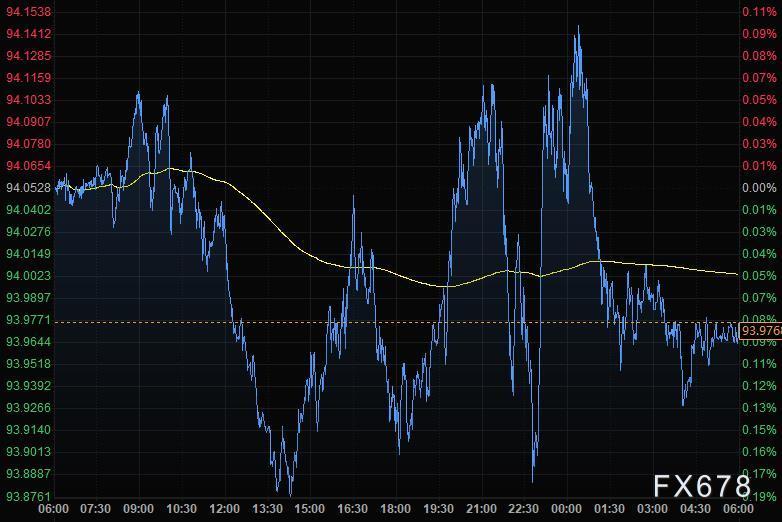Click the 16:30 time axis label
This screenshot has height=522, width=782.
[353, 509]
